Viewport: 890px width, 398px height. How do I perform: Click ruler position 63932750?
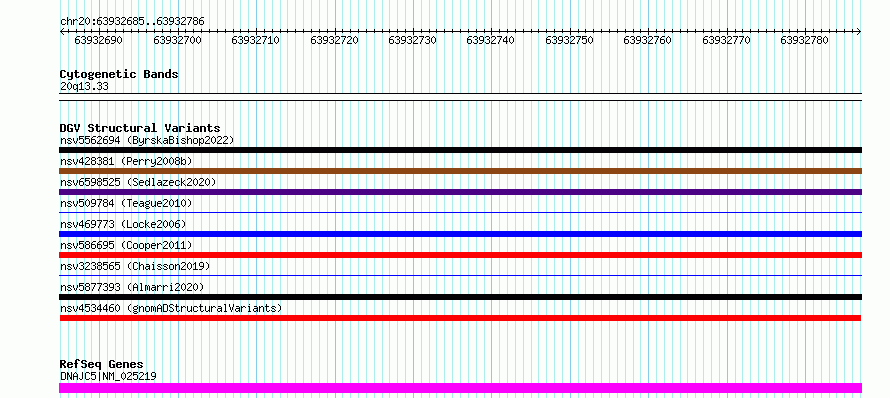(569, 41)
